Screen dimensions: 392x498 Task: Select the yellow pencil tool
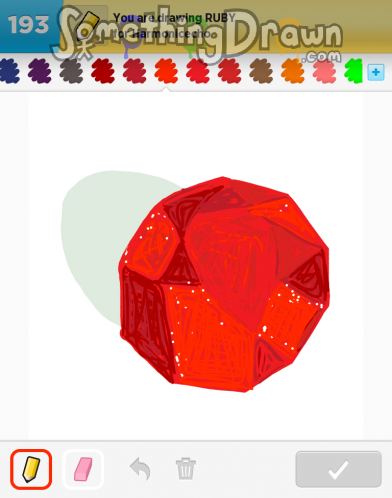tap(31, 469)
